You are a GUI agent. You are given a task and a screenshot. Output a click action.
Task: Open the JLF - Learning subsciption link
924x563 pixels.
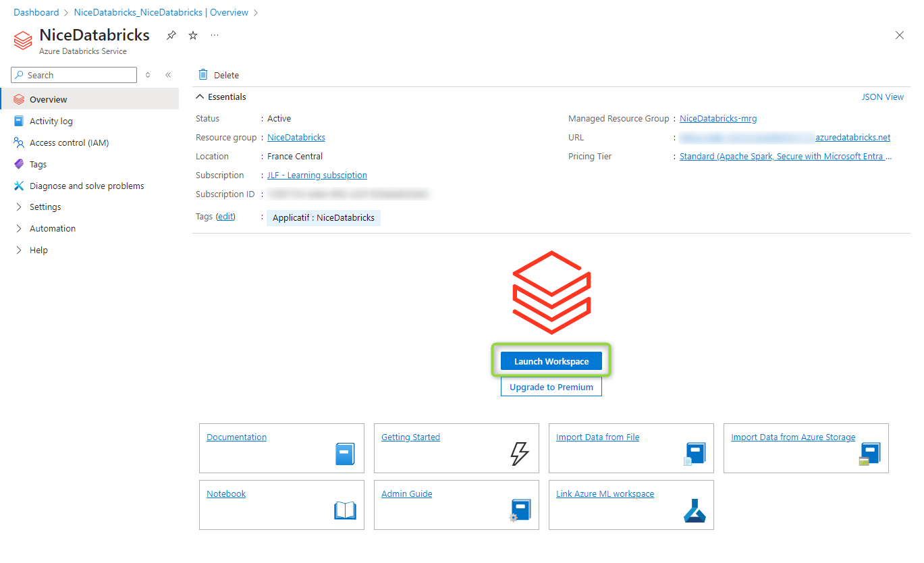point(317,175)
